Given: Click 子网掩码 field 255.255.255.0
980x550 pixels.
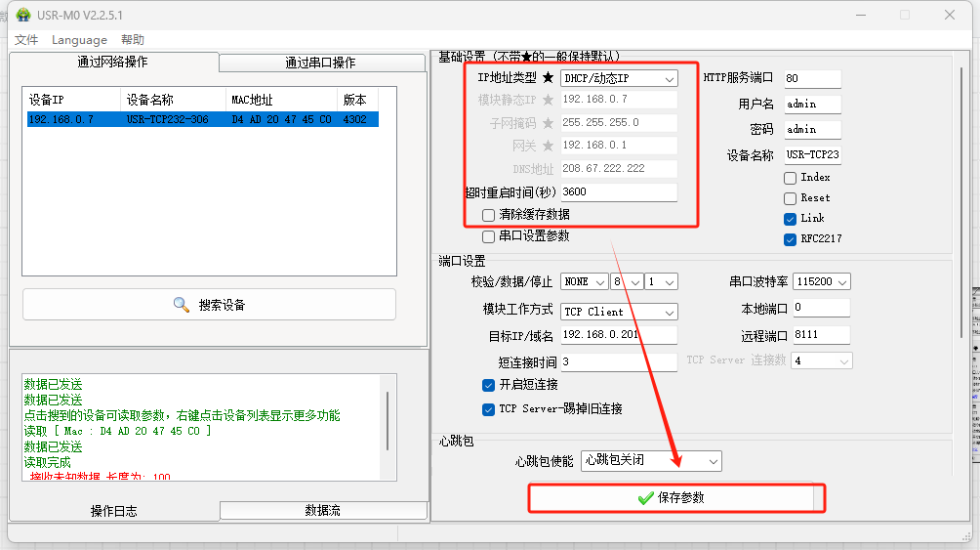Looking at the screenshot, I should click(x=619, y=123).
